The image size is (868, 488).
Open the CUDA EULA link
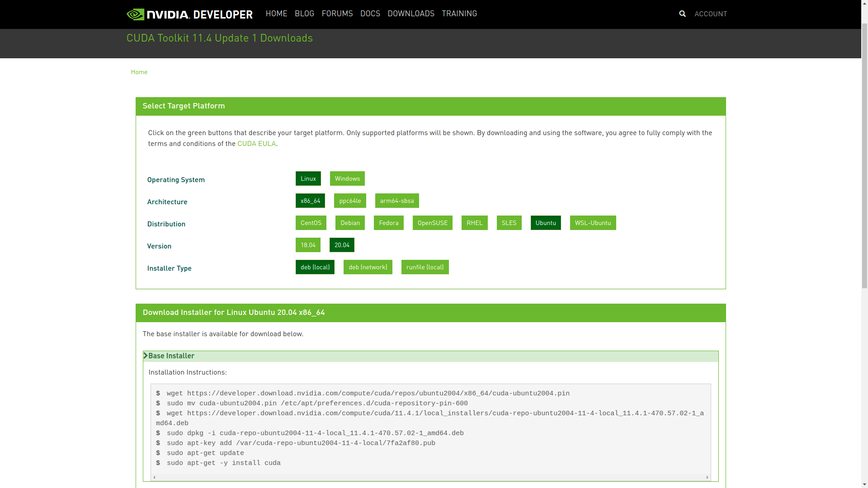[256, 144]
